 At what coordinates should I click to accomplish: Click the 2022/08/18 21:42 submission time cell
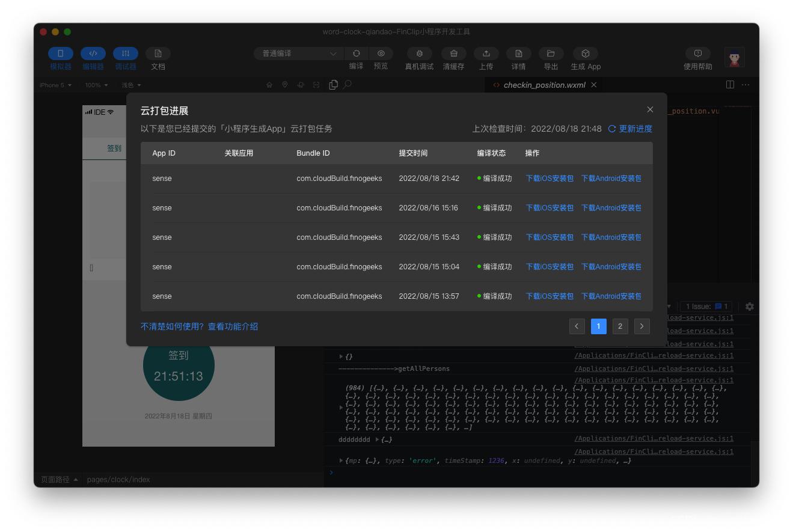429,179
